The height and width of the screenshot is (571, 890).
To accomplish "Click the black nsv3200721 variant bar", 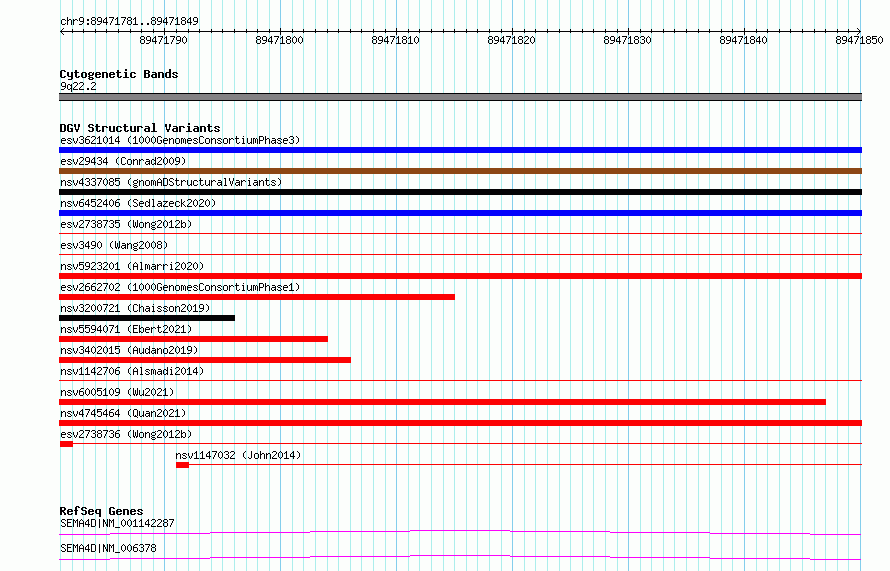I will coord(147,318).
